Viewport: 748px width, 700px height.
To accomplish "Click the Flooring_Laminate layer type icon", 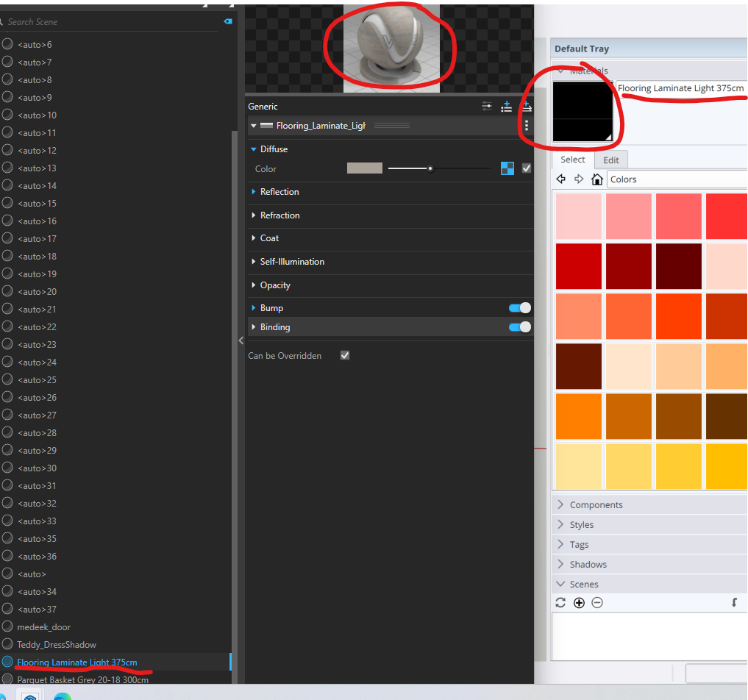I will point(267,126).
